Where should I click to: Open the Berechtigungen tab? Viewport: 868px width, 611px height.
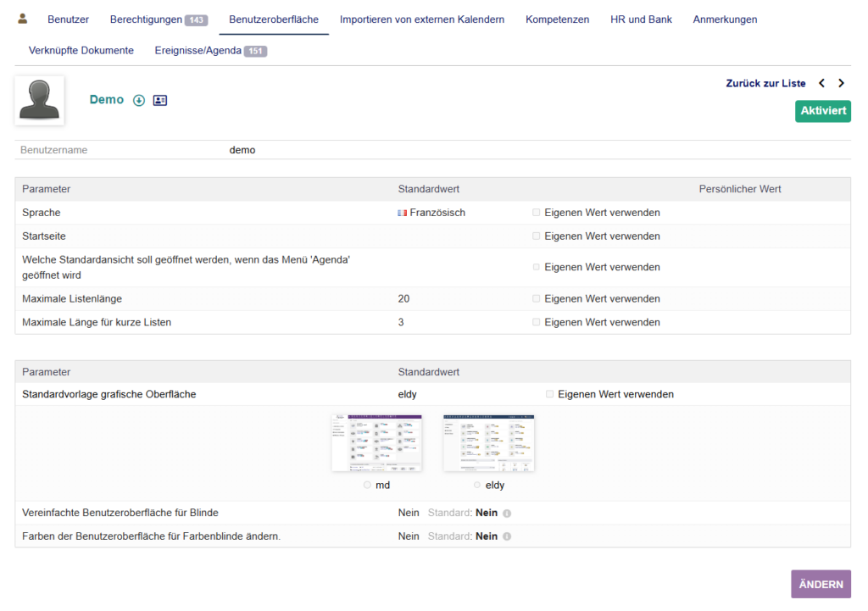click(x=159, y=19)
